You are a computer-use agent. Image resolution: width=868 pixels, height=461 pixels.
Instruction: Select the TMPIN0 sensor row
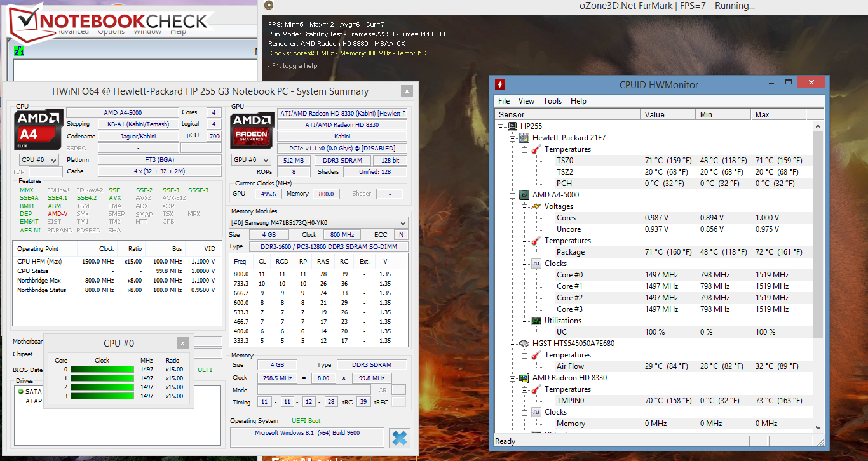[654, 401]
